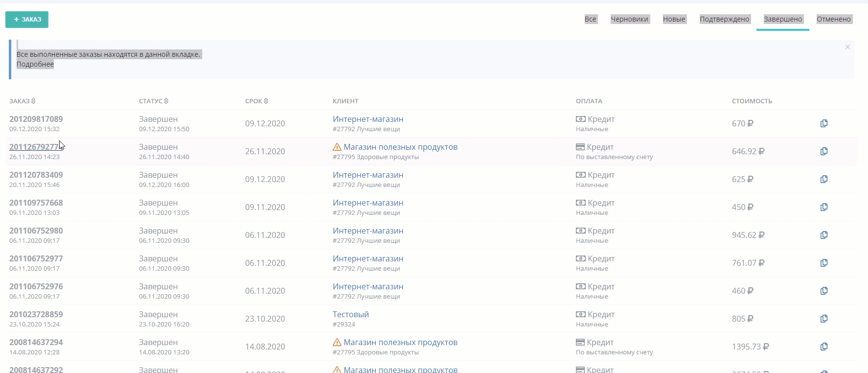Open the Подробнее link in the banner

pyautogui.click(x=35, y=64)
